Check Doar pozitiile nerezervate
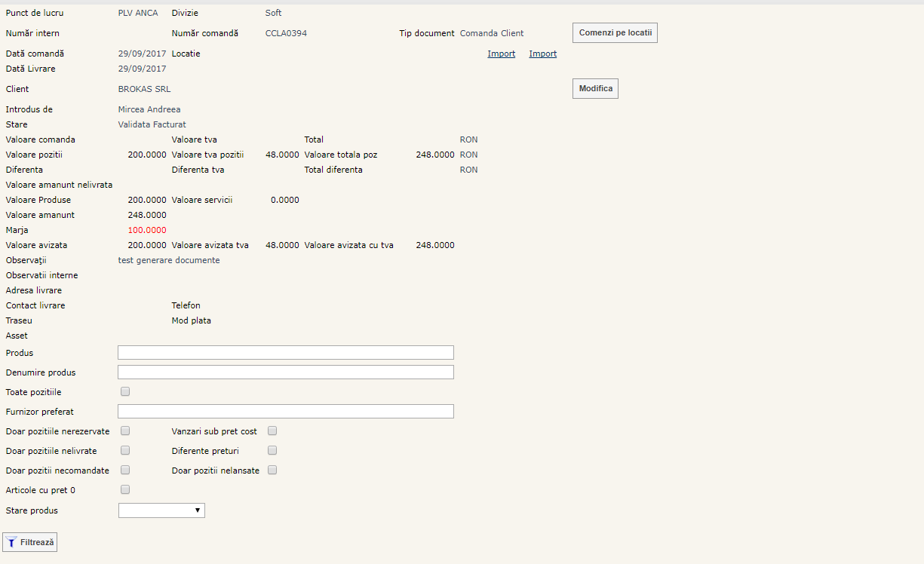Screen dimensions: 924x564 pos(126,431)
